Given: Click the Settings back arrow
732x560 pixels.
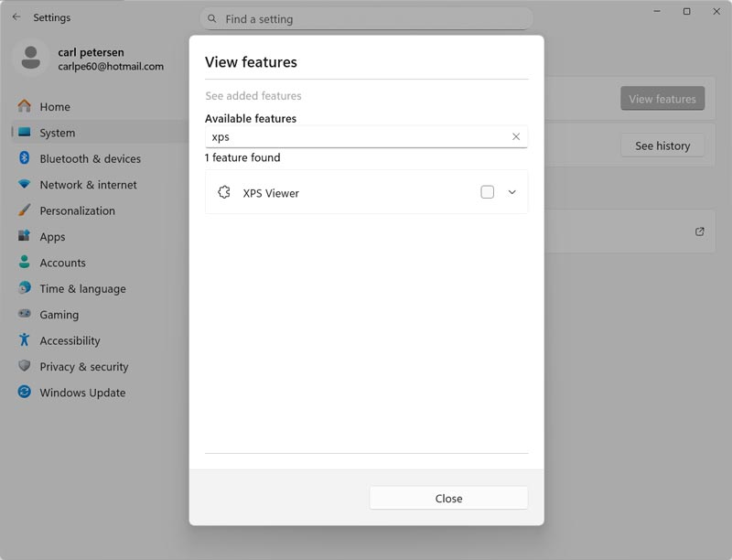Looking at the screenshot, I should [16, 17].
